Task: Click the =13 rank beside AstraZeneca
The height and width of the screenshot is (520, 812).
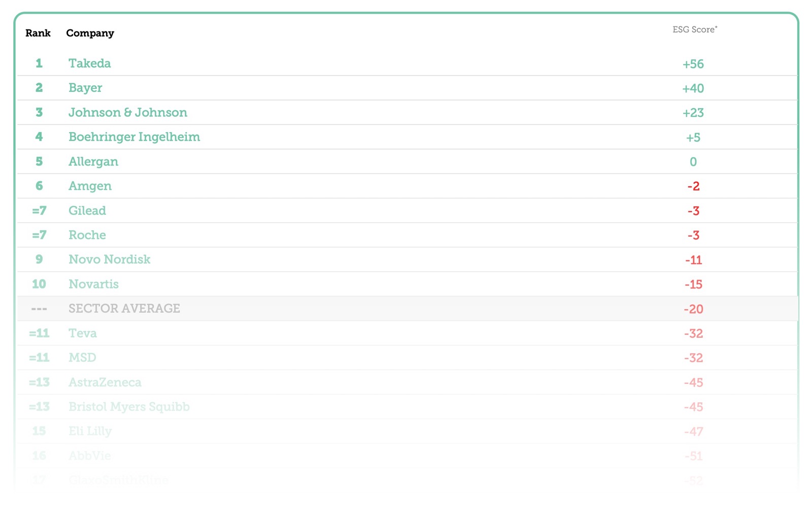Action: pyautogui.click(x=39, y=382)
